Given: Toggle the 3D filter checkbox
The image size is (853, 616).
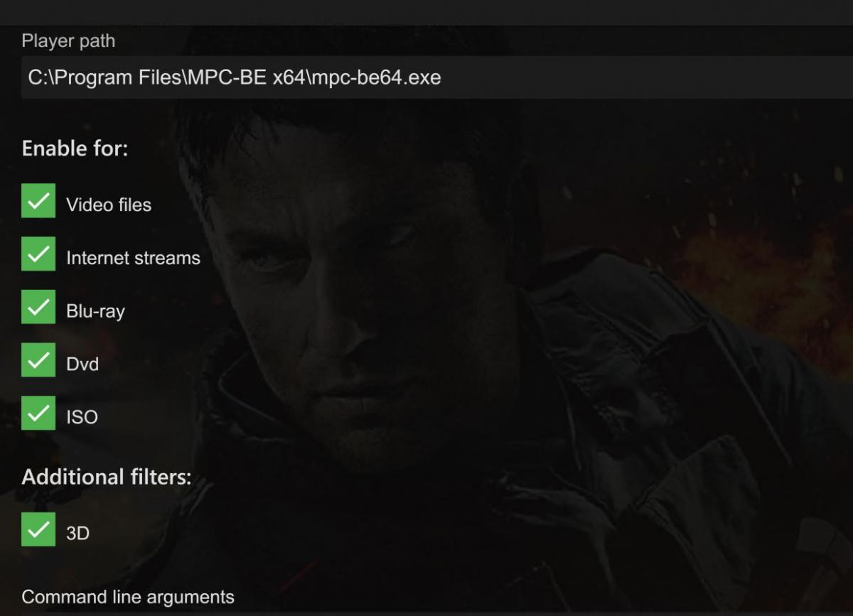Looking at the screenshot, I should click(x=38, y=530).
